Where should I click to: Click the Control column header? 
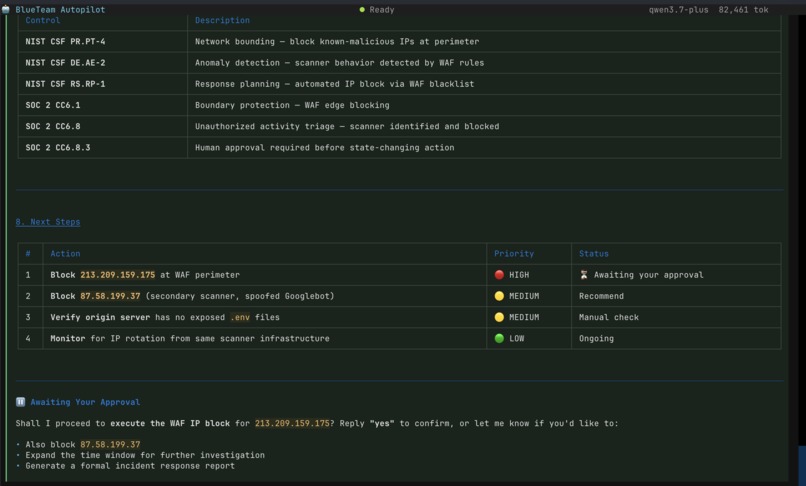43,21
